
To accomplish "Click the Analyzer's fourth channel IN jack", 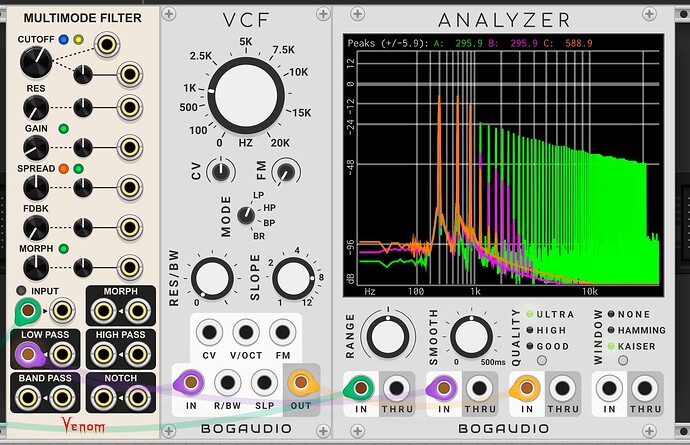I will pyautogui.click(x=611, y=387).
